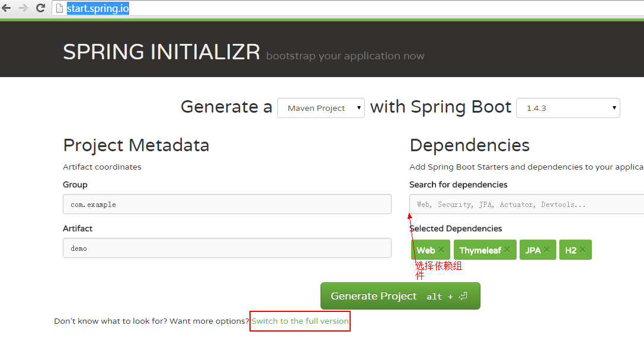
Task: Focus the Group field containing com.example
Action: click(227, 204)
